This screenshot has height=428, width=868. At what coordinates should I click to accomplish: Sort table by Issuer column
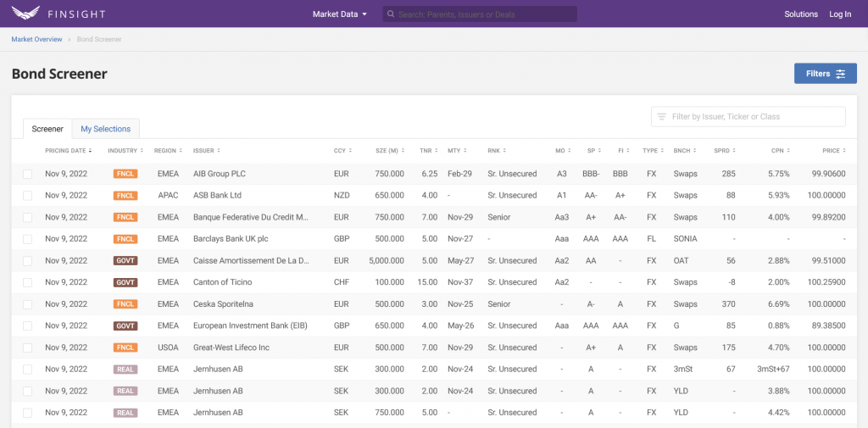click(x=207, y=151)
